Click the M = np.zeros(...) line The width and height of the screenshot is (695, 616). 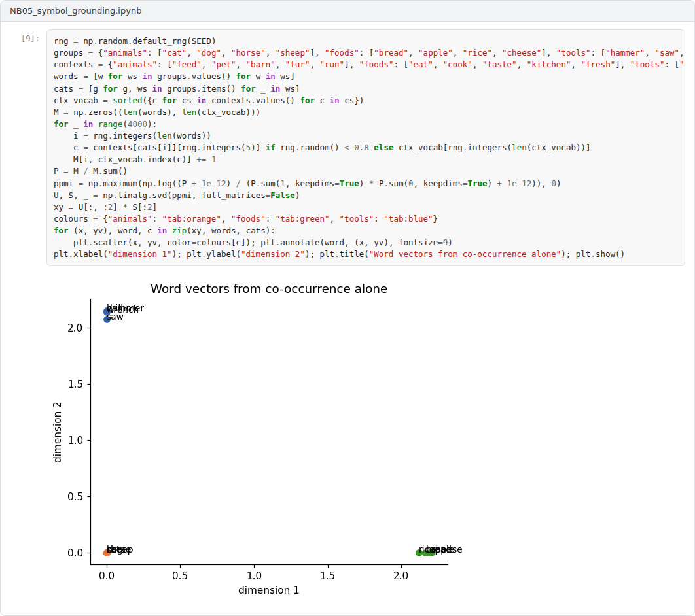[157, 112]
